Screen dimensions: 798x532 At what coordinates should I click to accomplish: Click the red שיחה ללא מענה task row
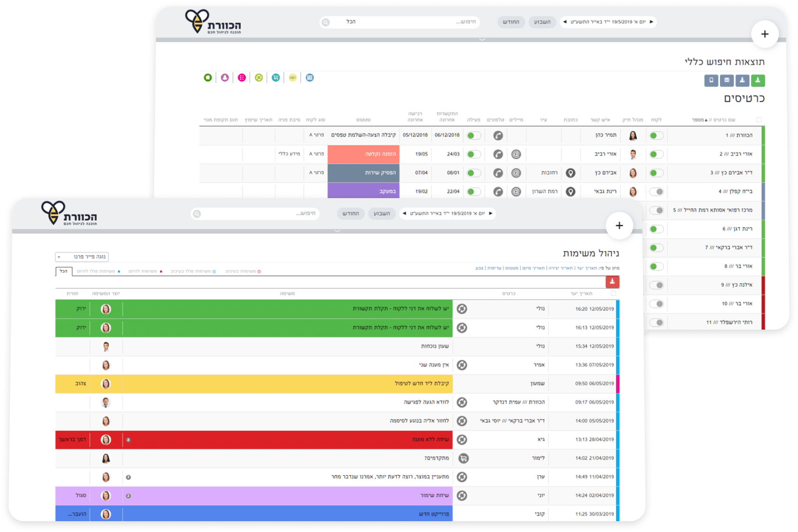point(287,439)
